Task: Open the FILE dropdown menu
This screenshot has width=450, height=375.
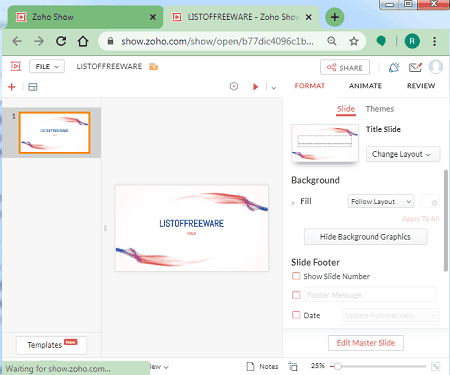Action: pyautogui.click(x=47, y=67)
